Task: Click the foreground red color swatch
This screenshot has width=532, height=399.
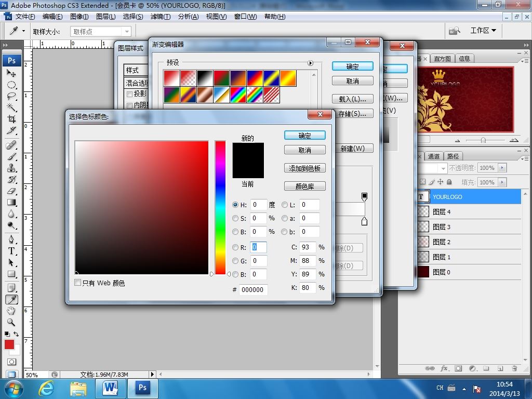Action: coord(9,344)
